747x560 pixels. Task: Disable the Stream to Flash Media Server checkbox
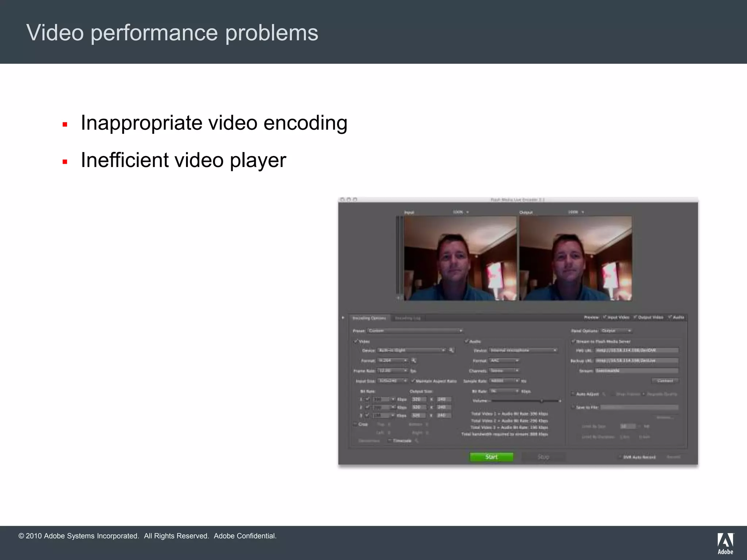point(573,341)
